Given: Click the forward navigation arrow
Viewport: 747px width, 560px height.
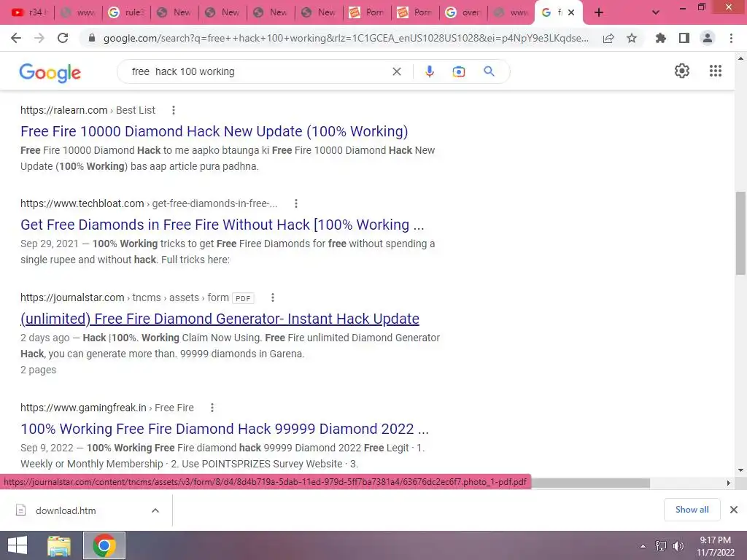Looking at the screenshot, I should [39, 38].
